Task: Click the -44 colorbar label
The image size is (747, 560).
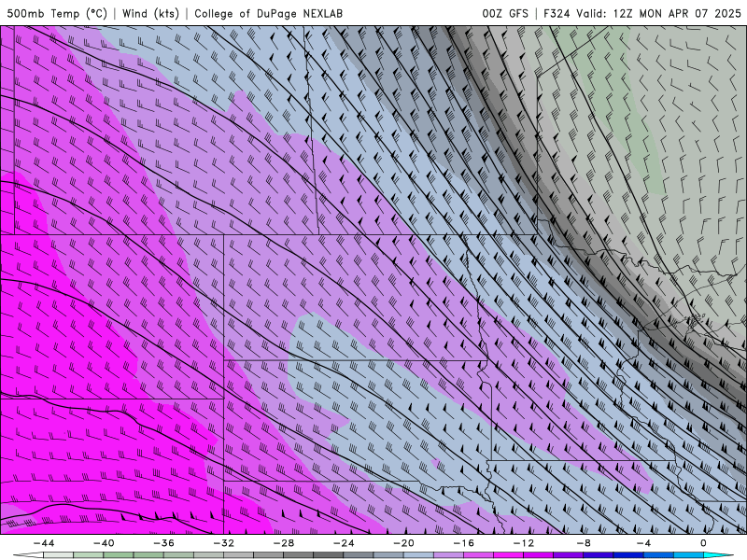Action: pyautogui.click(x=43, y=543)
